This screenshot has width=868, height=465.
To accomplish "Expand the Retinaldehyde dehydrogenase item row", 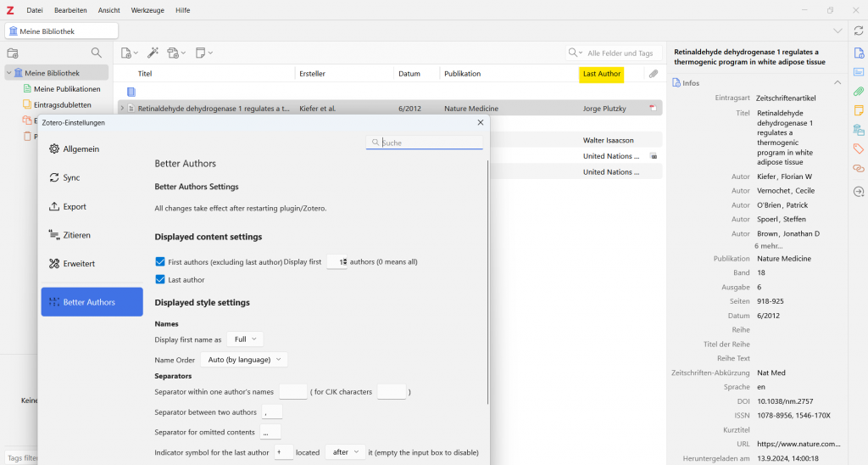I will pos(122,109).
